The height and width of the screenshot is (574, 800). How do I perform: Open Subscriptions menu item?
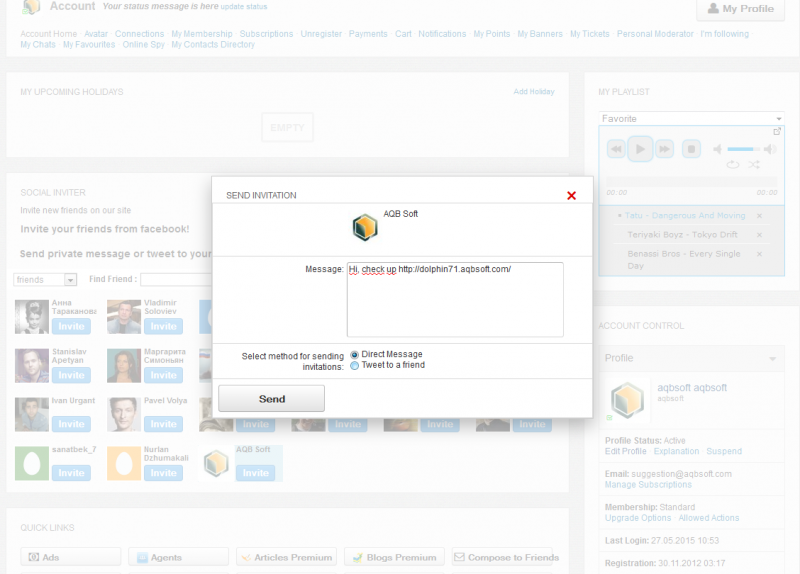(x=266, y=34)
